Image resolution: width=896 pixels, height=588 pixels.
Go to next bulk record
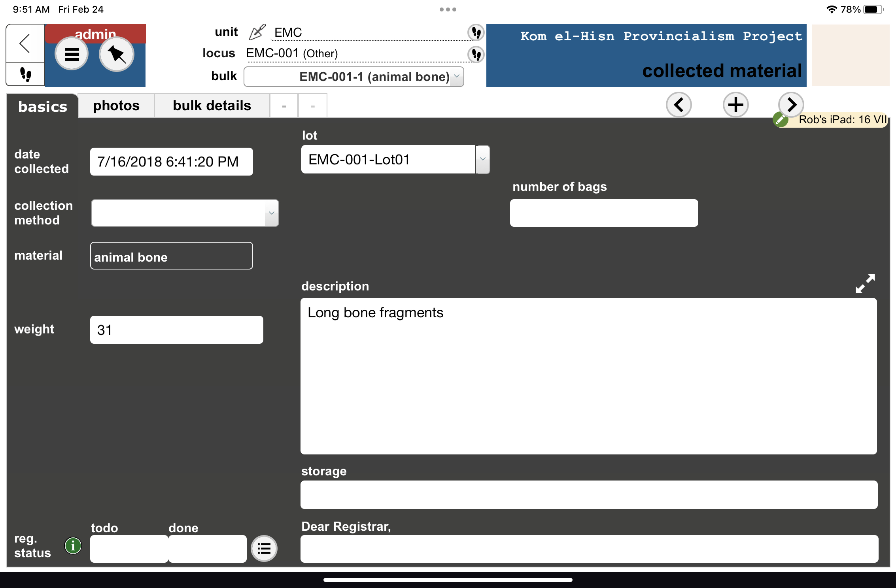[x=791, y=105]
